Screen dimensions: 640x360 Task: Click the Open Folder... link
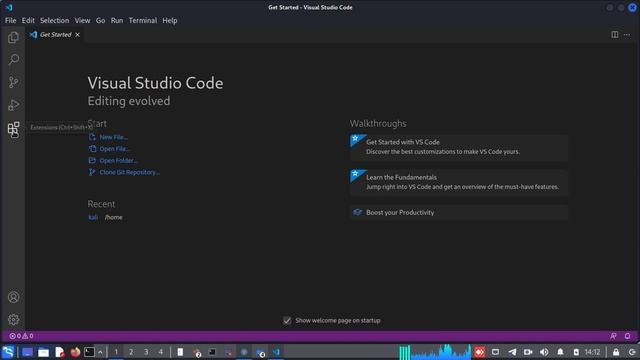click(118, 161)
